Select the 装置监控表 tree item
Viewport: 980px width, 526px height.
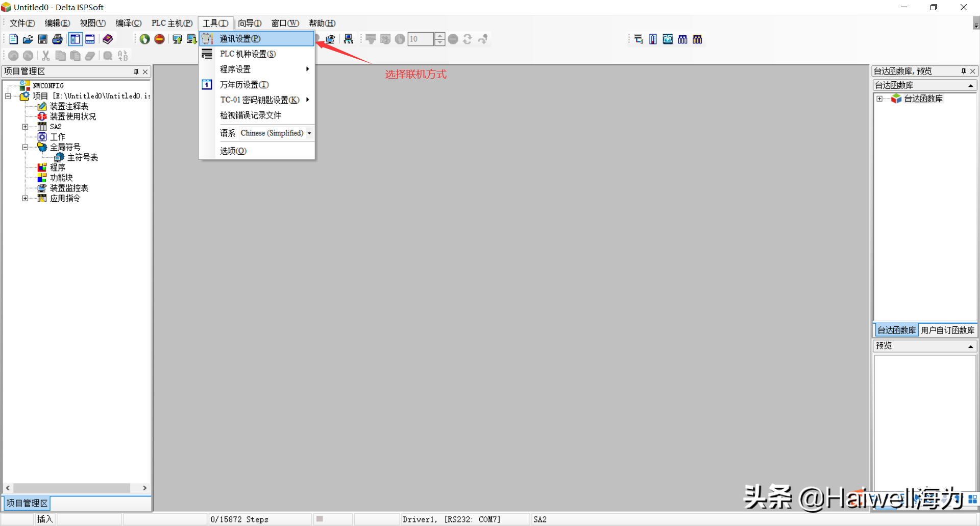click(69, 188)
